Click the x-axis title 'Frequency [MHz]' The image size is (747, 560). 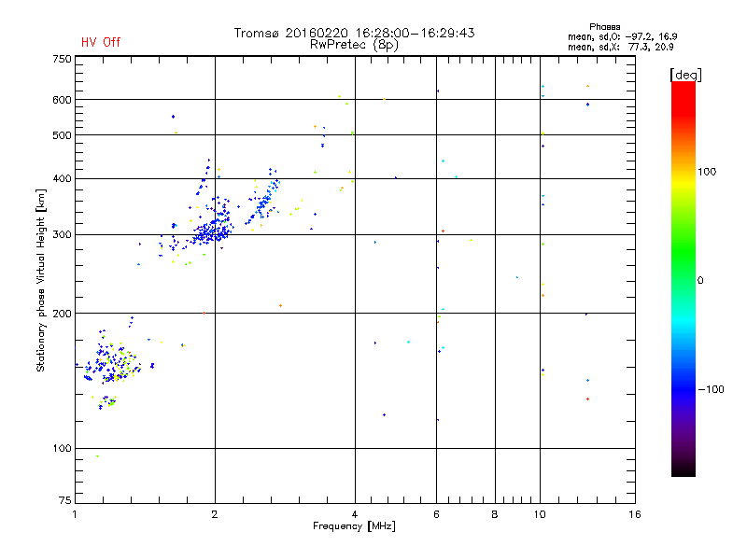tap(354, 526)
